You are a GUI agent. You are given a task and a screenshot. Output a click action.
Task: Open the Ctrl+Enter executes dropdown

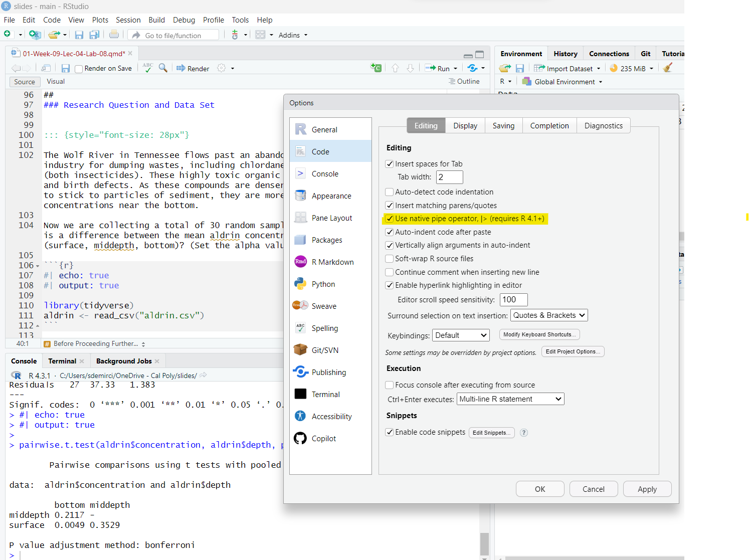pos(510,399)
